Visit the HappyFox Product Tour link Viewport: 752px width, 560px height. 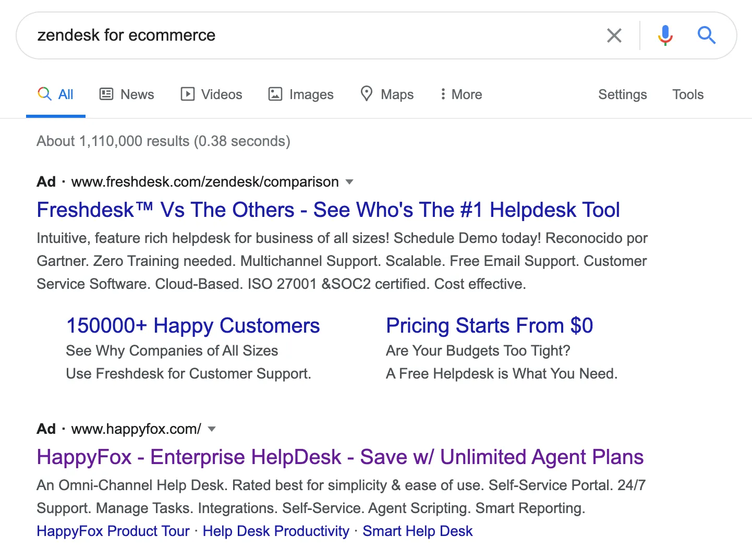pyautogui.click(x=113, y=531)
